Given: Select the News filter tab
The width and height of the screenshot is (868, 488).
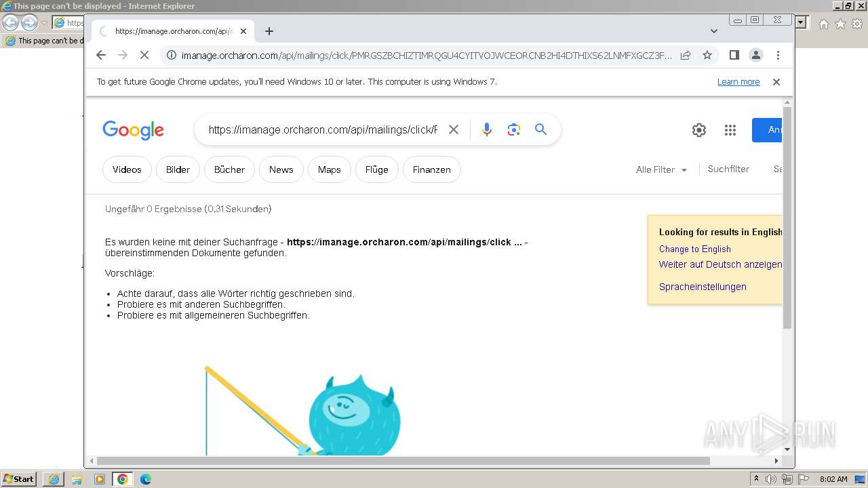Looking at the screenshot, I should pyautogui.click(x=281, y=169).
